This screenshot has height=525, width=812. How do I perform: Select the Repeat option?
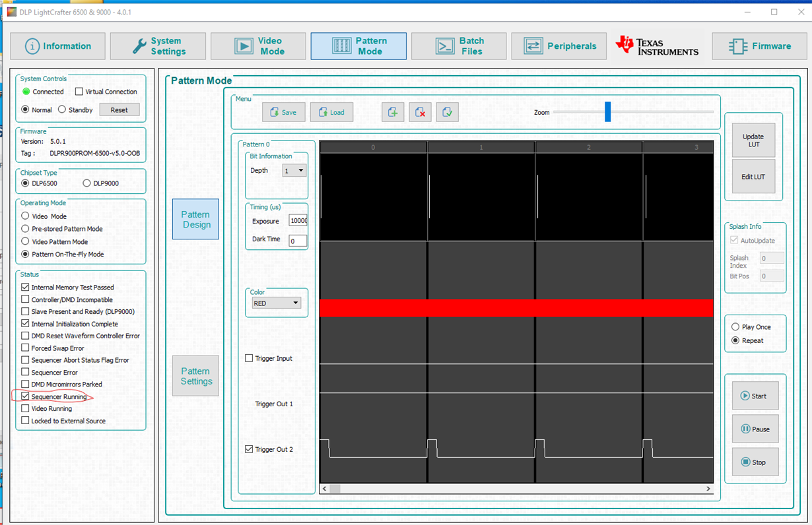tap(735, 341)
